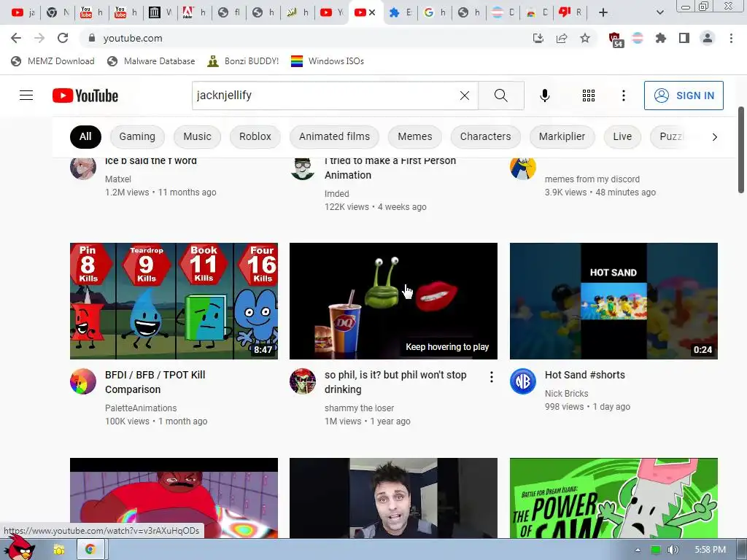
Task: Show more filter chips with right chevron
Action: click(714, 137)
